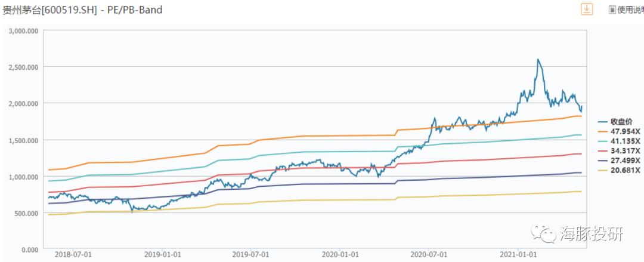Open the 使用说明 usage instructions link

630,10
